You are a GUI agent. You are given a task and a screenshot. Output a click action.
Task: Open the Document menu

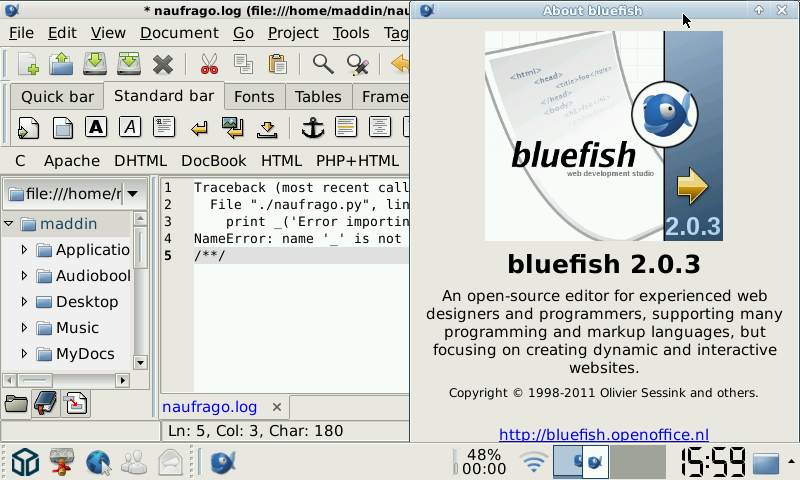(179, 33)
